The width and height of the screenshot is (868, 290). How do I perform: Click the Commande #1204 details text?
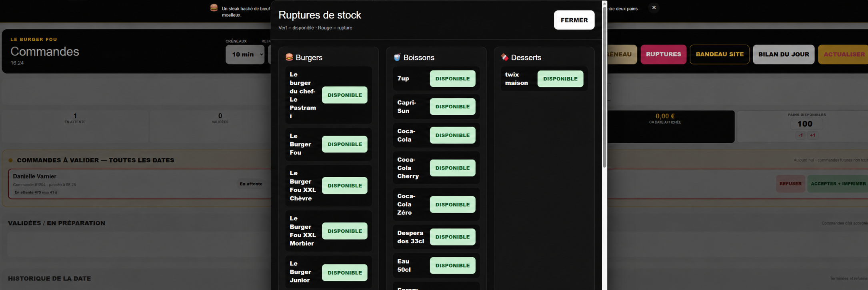[x=44, y=185]
